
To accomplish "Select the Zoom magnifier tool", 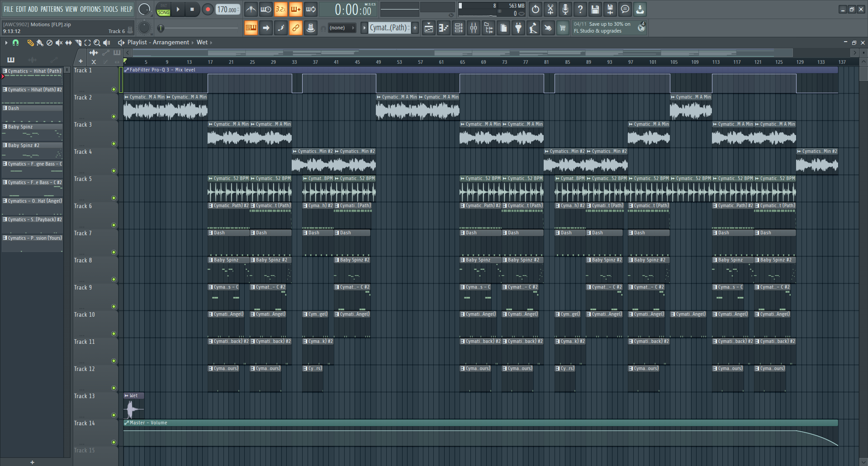I will pos(97,43).
